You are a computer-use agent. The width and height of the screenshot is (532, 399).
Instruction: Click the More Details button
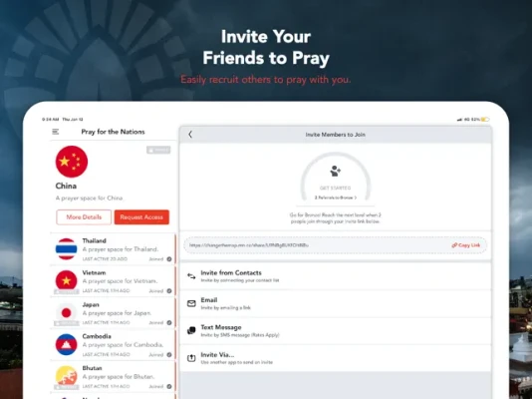tap(84, 217)
